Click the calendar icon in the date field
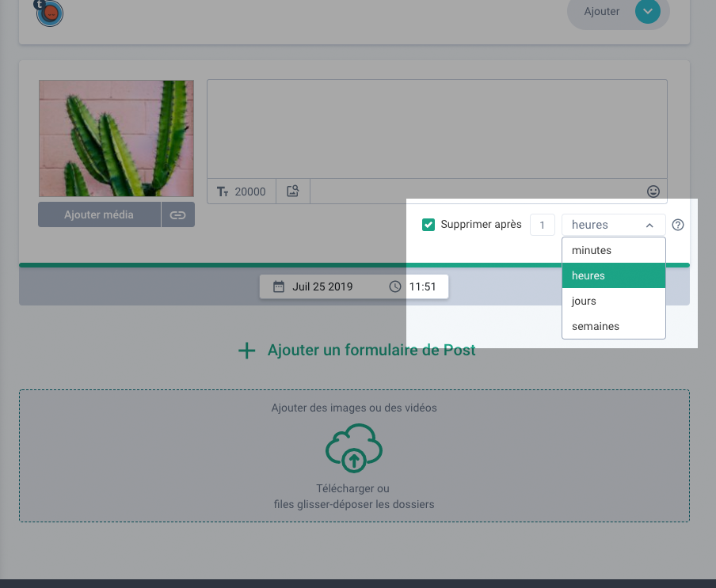 click(279, 286)
